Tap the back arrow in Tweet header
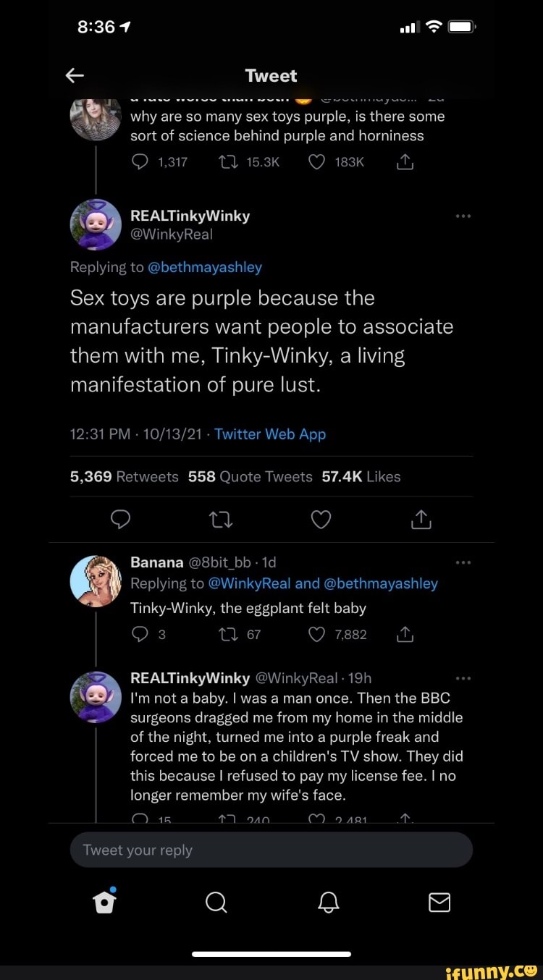Image resolution: width=543 pixels, height=980 pixels. pyautogui.click(x=75, y=75)
